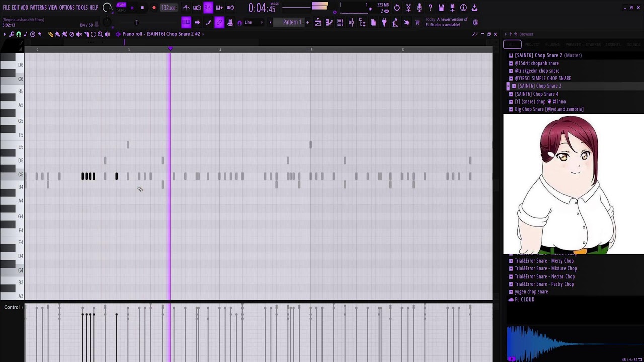Click the globe online news icon
Screen dimensions: 644x362
pos(476,22)
